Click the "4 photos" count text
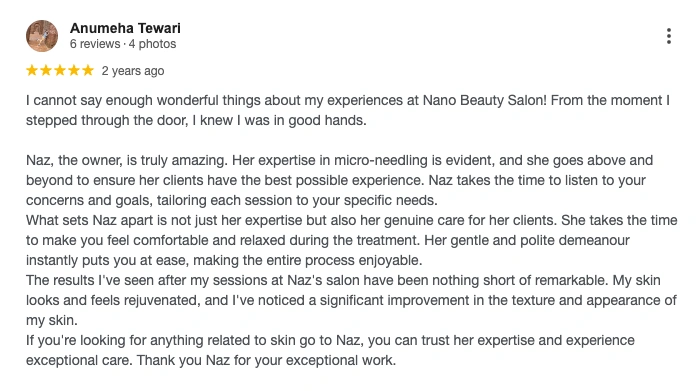700x391 pixels. [152, 44]
